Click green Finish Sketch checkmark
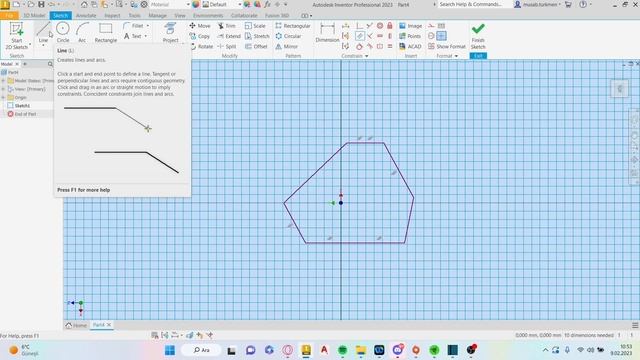The width and height of the screenshot is (640, 360). pyautogui.click(x=478, y=29)
